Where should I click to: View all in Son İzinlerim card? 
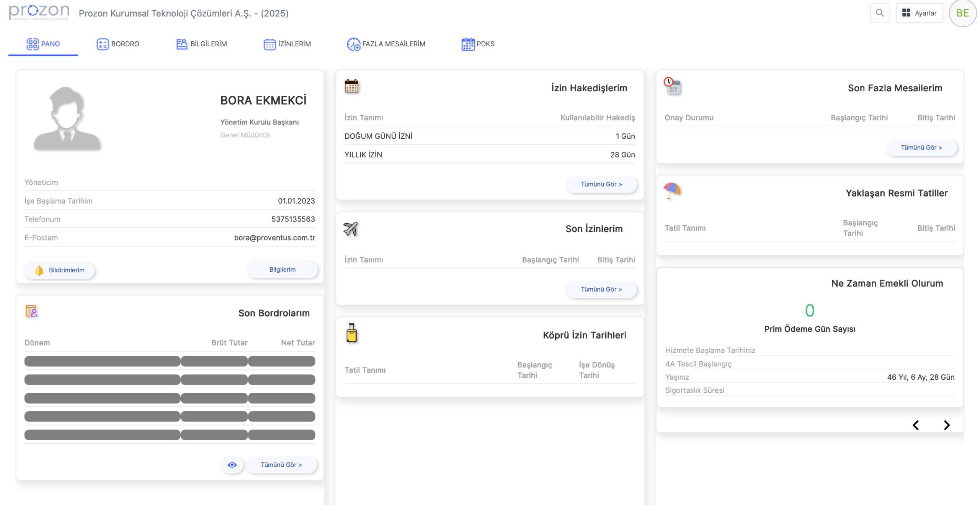pos(601,289)
